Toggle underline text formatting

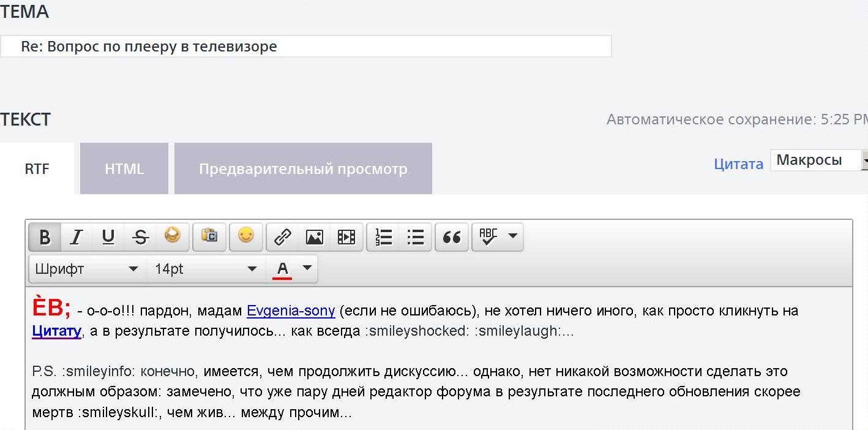108,237
